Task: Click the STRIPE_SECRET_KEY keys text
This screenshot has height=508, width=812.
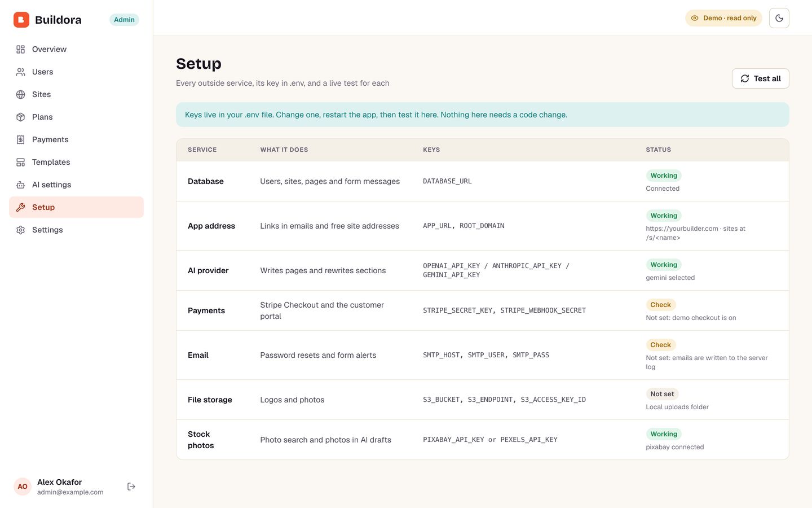Action: tap(504, 310)
